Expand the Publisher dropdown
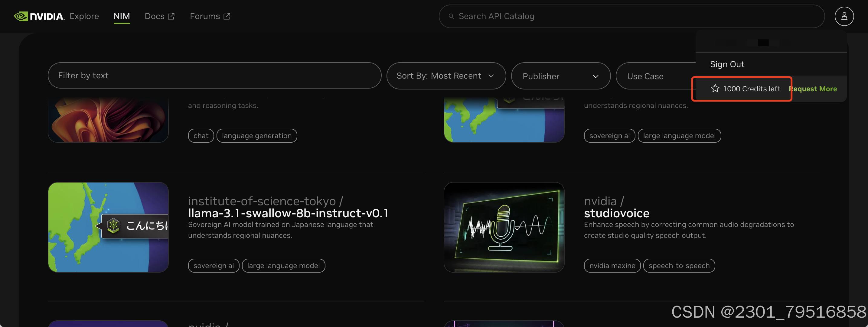The height and width of the screenshot is (327, 868). point(560,76)
